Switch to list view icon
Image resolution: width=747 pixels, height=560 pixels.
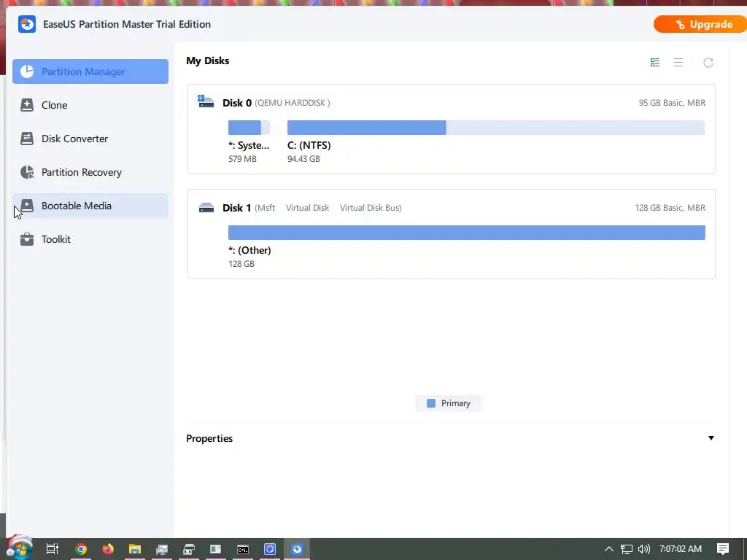point(678,63)
